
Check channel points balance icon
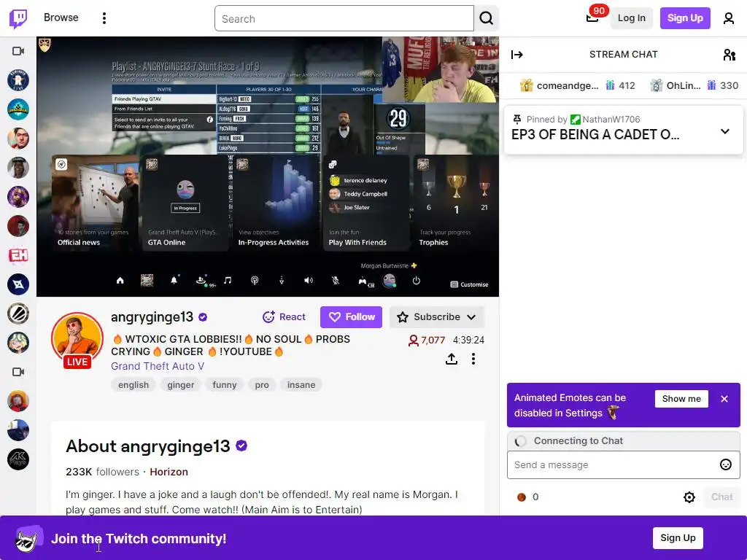coord(521,497)
